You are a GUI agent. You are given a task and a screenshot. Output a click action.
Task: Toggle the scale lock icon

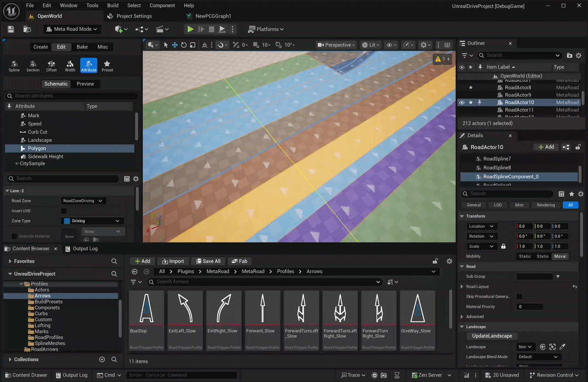[503, 247]
